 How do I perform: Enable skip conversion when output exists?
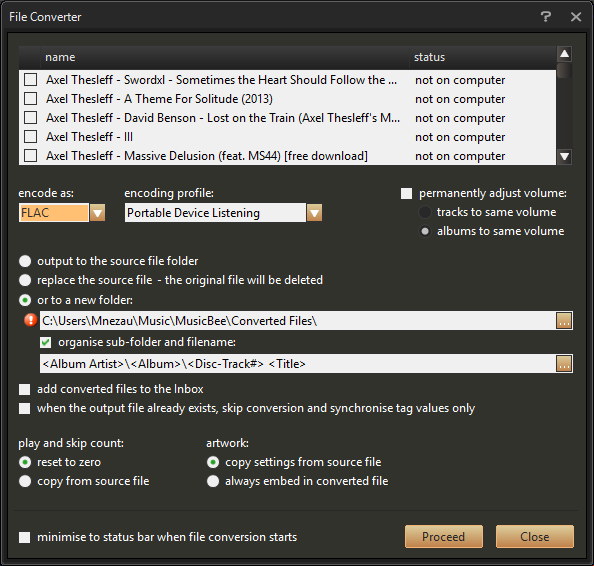point(25,408)
